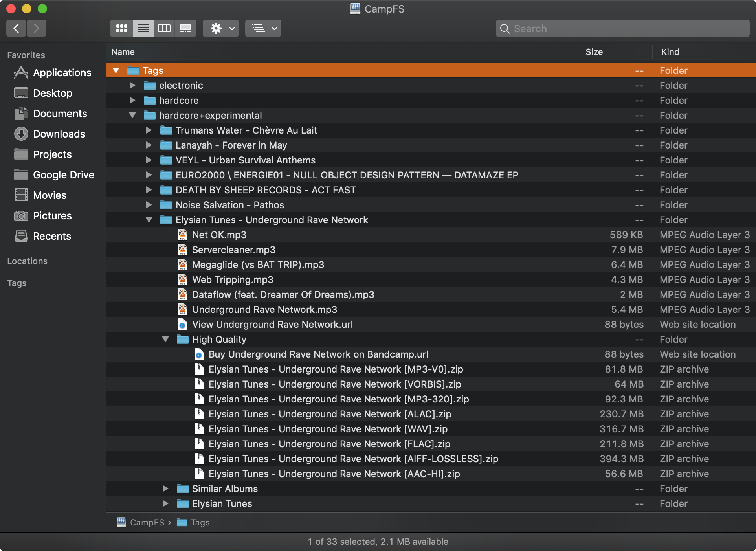Expand Lanayah - Forever in May folder

pyautogui.click(x=149, y=145)
